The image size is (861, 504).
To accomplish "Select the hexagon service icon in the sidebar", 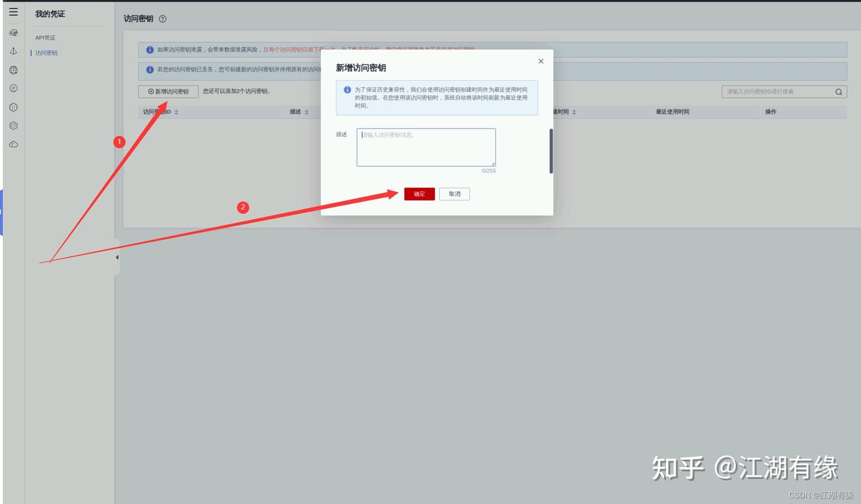I will [13, 126].
